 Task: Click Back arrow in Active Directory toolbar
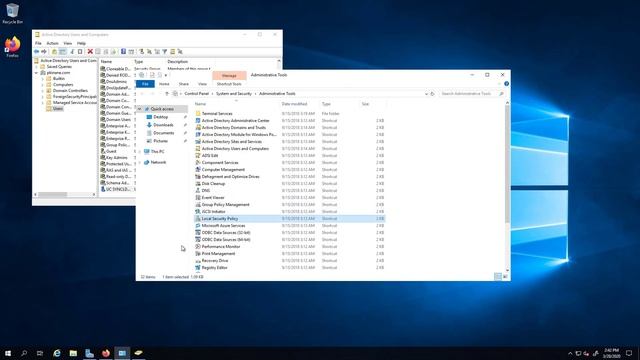coord(36,51)
